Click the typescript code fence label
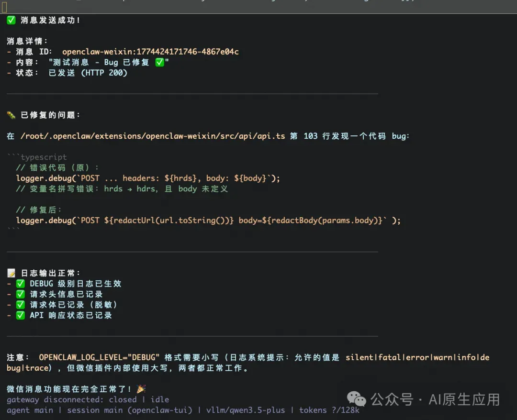Screen dimensions: 517x420 tap(44, 157)
